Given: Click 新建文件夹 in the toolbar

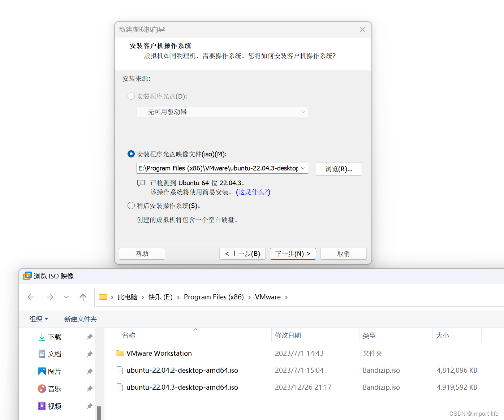Looking at the screenshot, I should click(81, 319).
